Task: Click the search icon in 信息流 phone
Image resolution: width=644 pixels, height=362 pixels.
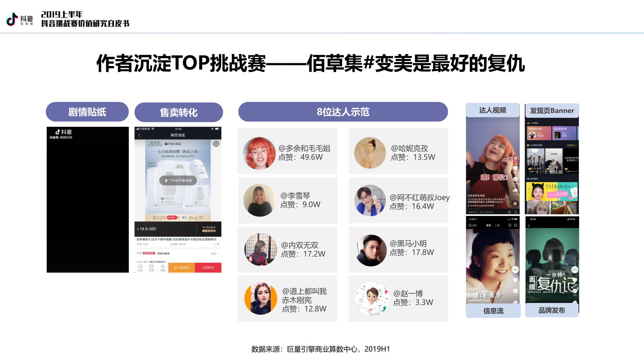Action: 516,225
